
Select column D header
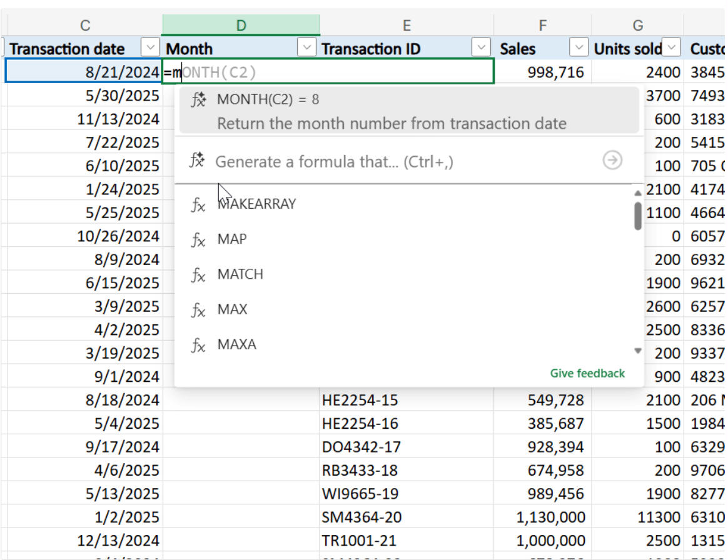click(241, 25)
